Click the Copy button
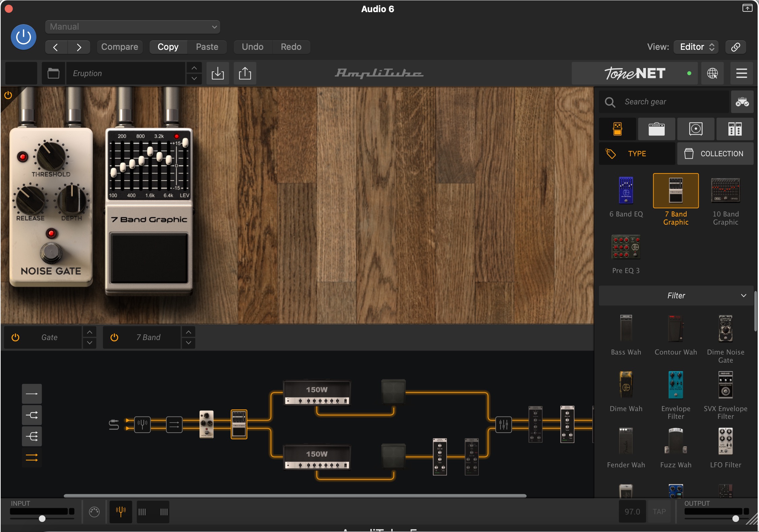The image size is (759, 532). [x=168, y=47]
